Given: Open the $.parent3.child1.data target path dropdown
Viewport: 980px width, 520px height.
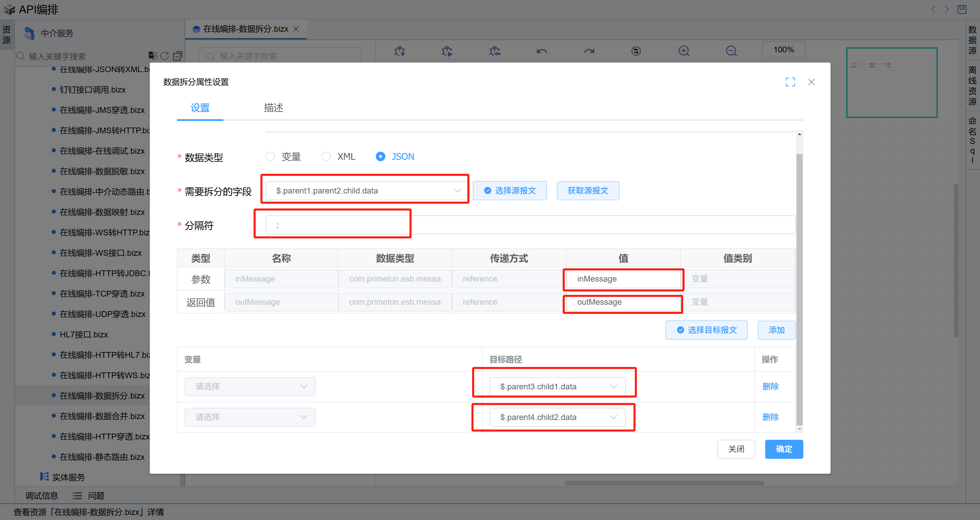Looking at the screenshot, I should click(557, 387).
